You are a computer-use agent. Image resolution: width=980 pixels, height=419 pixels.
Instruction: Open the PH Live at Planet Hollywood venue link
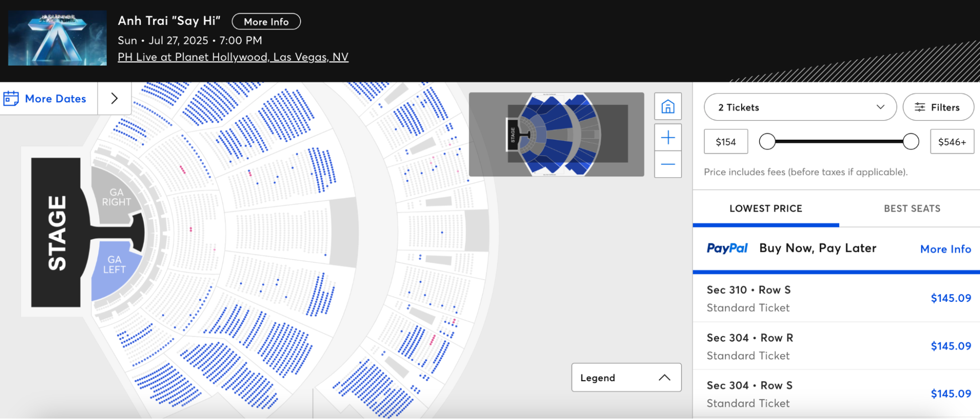tap(233, 57)
